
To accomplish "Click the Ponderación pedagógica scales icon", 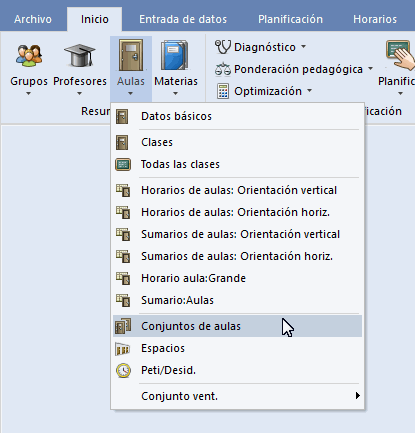I will (223, 69).
